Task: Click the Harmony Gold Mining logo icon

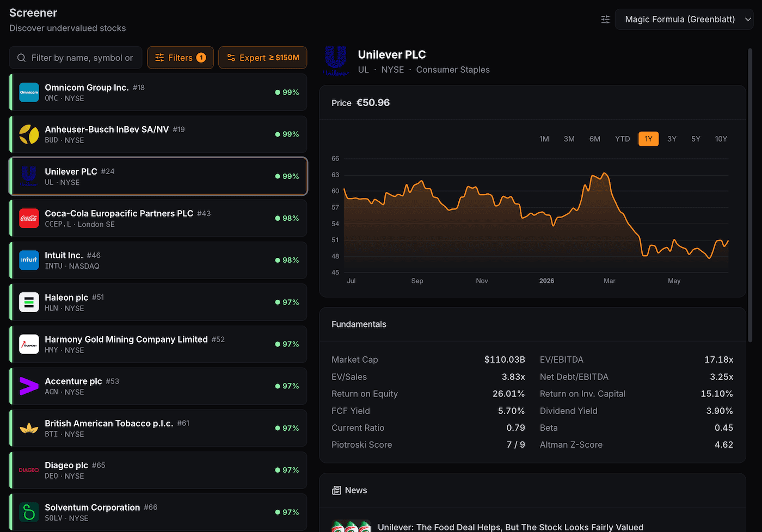Action: coord(29,344)
